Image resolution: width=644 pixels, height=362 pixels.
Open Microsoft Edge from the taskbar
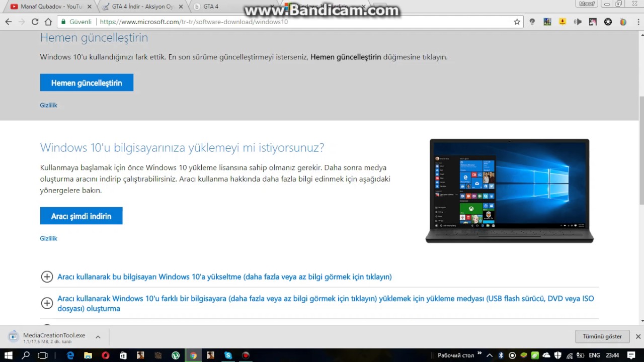[x=70, y=355]
